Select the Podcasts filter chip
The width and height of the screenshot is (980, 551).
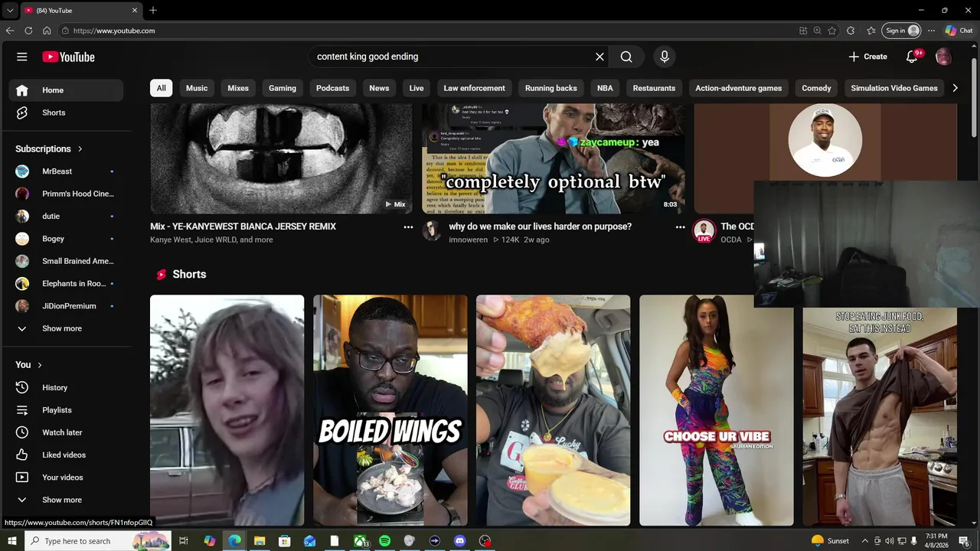[x=332, y=88]
